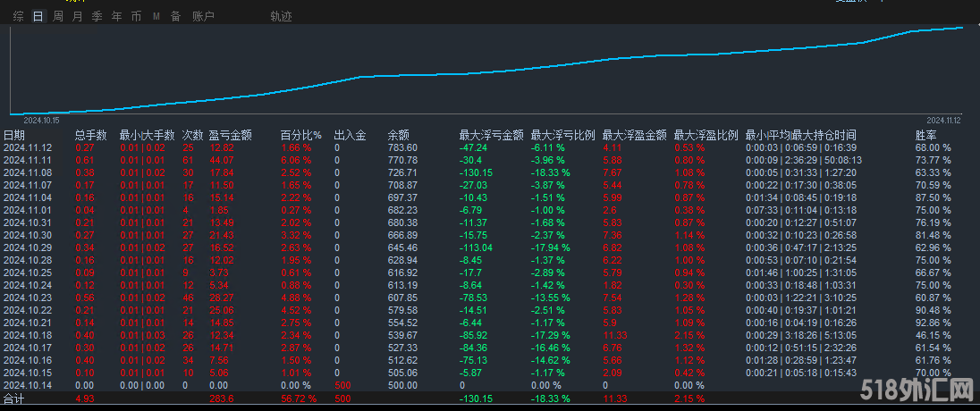Open the 备 notes tab
Image resolution: width=980 pixels, height=411 pixels.
(175, 16)
